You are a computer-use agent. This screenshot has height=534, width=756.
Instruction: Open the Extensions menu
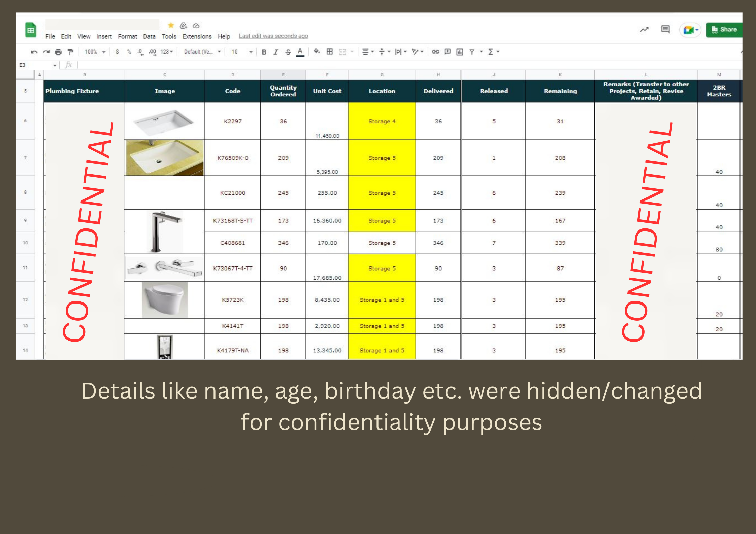[x=197, y=36]
